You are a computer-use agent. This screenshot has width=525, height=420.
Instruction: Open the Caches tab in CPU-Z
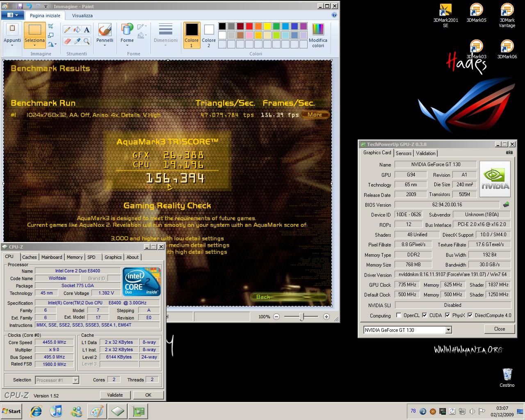click(30, 257)
